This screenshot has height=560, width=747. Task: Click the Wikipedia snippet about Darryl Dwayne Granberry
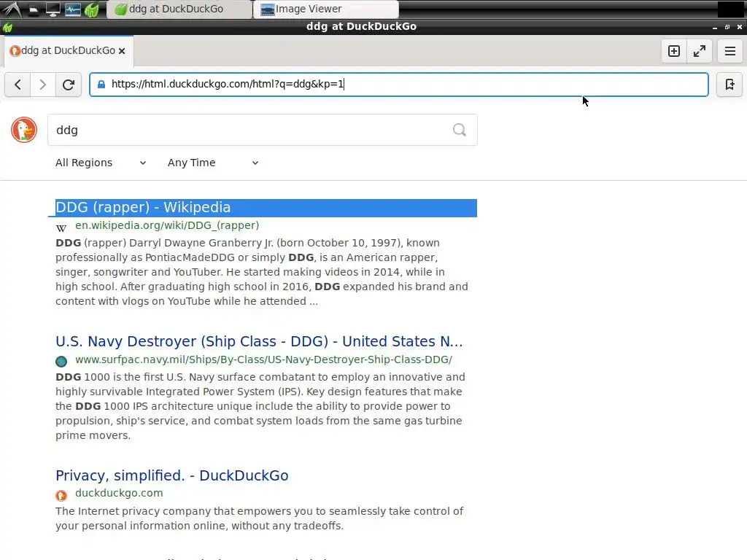(262, 272)
